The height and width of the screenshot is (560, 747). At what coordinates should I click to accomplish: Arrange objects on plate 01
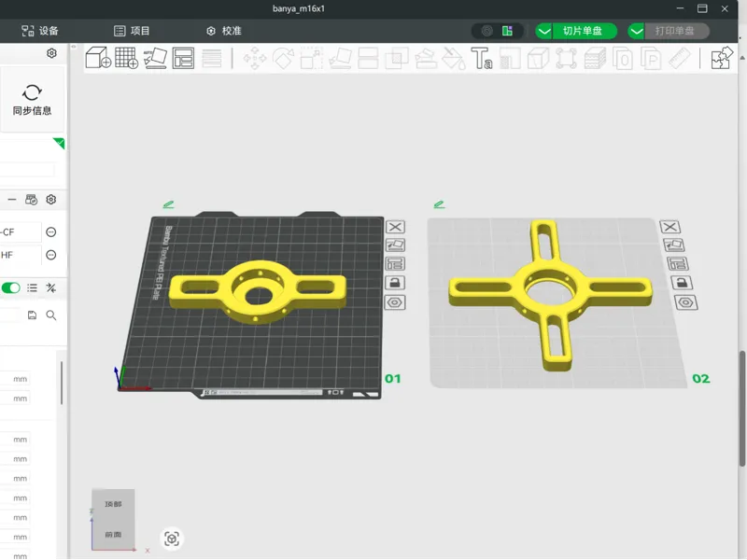tap(395, 264)
